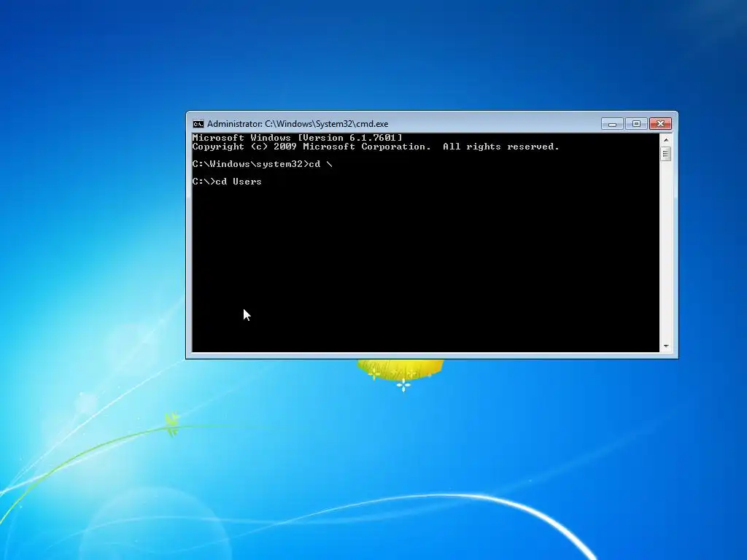Close the Administrator cmd.exe window
747x560 pixels.
[660, 124]
